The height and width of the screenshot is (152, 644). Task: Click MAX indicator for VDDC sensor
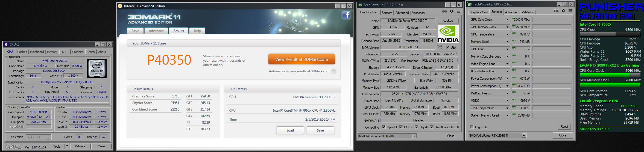pos(514,100)
